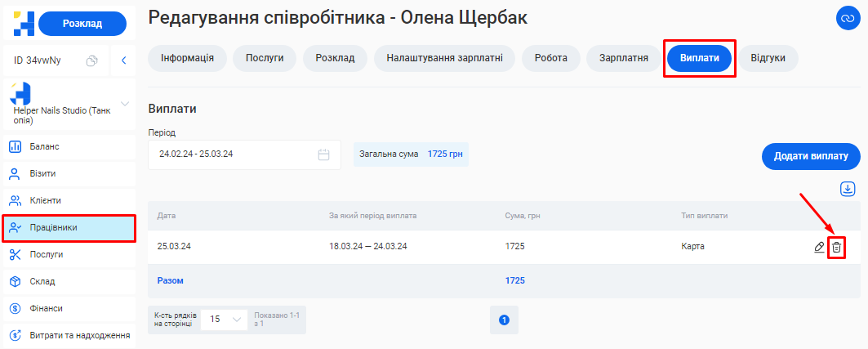The height and width of the screenshot is (349, 868).
Task: Copy the ID 34vwNy value
Action: (92, 60)
